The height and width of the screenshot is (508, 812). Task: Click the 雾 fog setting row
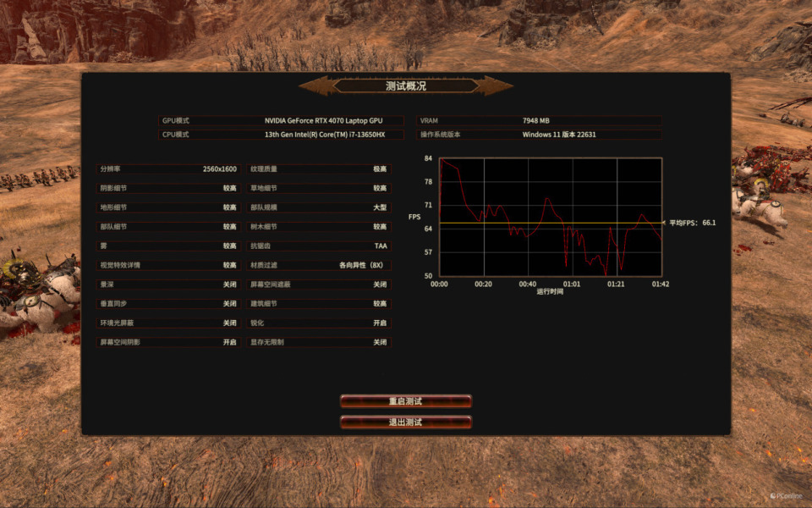click(x=168, y=246)
